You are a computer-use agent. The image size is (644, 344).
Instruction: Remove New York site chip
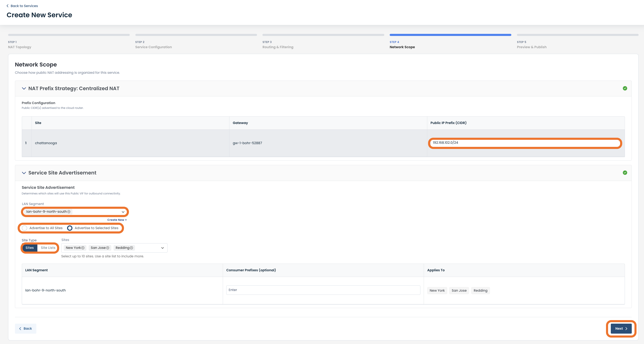point(83,248)
